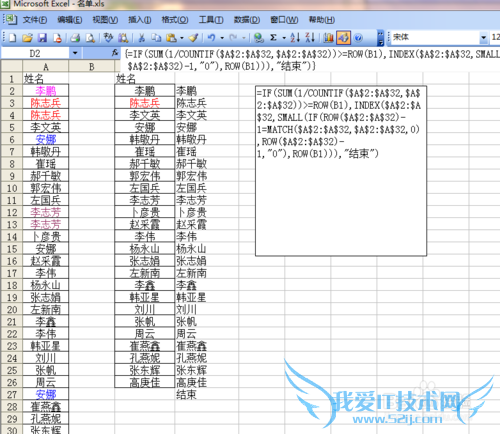Open the 视图(V) menu
This screenshot has width=500, height=434.
click(105, 20)
